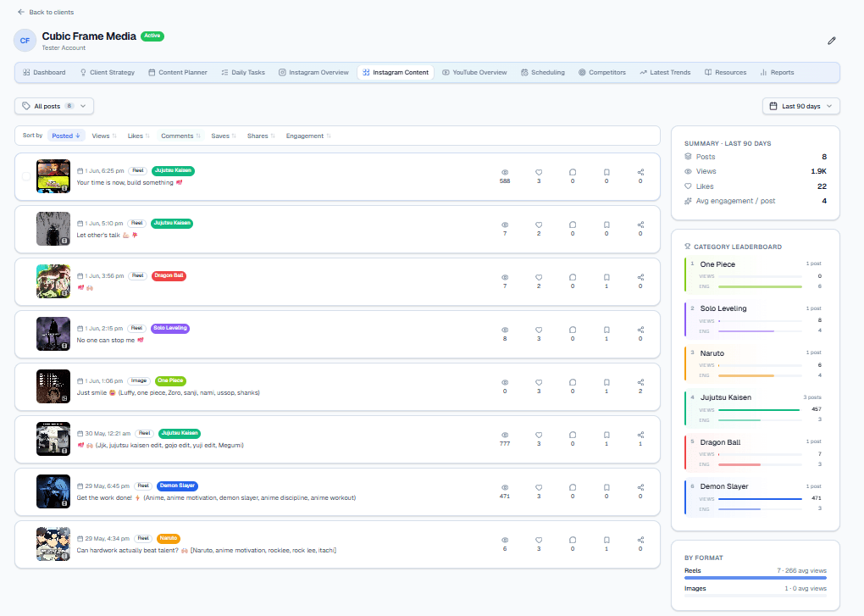This screenshot has width=864, height=616.
Task: Sort posts by Saves
Action: 224,136
